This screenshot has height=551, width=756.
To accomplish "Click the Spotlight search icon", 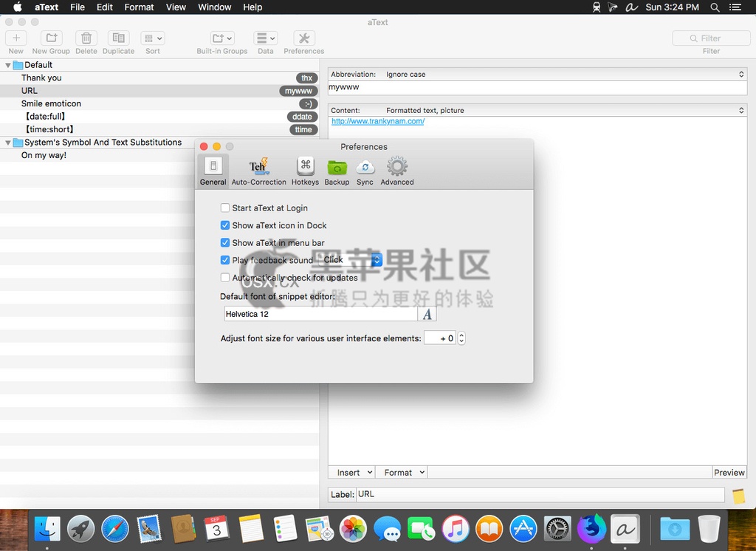I will [715, 7].
